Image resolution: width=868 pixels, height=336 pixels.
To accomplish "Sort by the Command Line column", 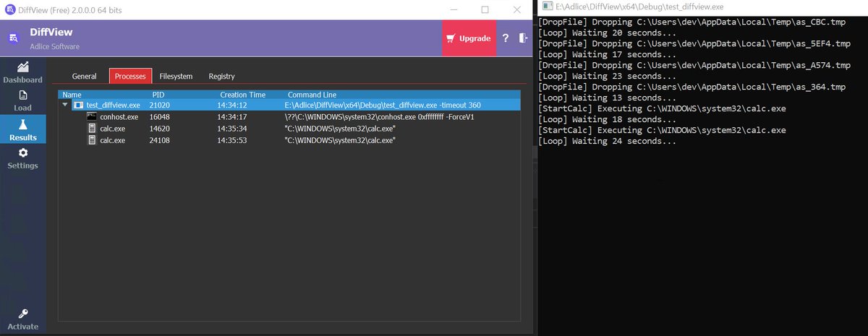I will (x=312, y=95).
